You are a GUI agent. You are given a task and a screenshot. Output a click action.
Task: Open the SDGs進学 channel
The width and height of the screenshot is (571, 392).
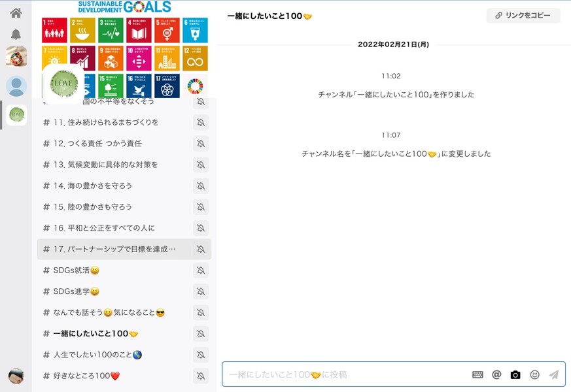76,291
